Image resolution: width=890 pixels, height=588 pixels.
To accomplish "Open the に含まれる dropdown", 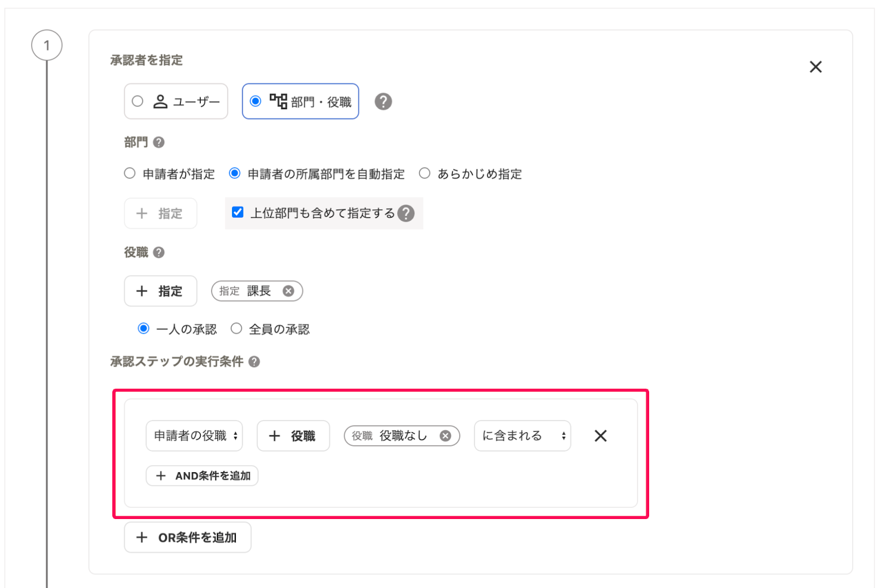I will [522, 436].
